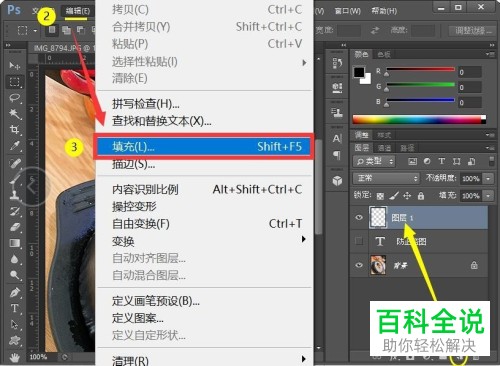Click the 图层 1 layer thumbnail

click(x=378, y=217)
